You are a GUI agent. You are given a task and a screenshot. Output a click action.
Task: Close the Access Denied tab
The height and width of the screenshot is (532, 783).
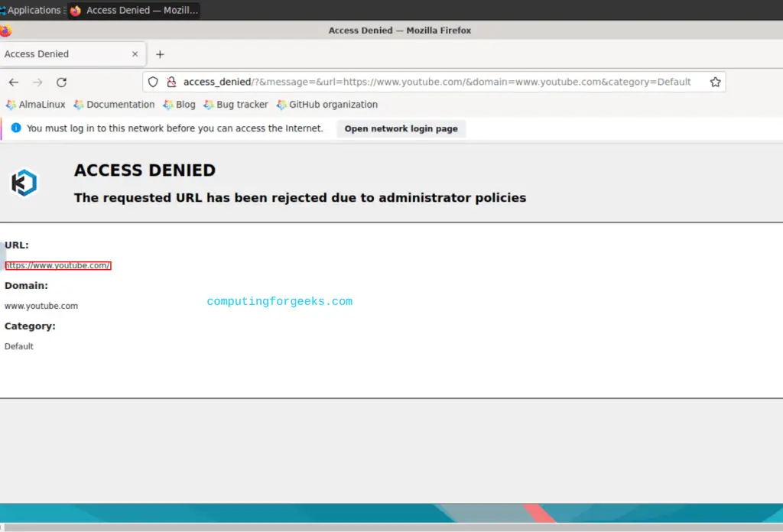pyautogui.click(x=135, y=54)
